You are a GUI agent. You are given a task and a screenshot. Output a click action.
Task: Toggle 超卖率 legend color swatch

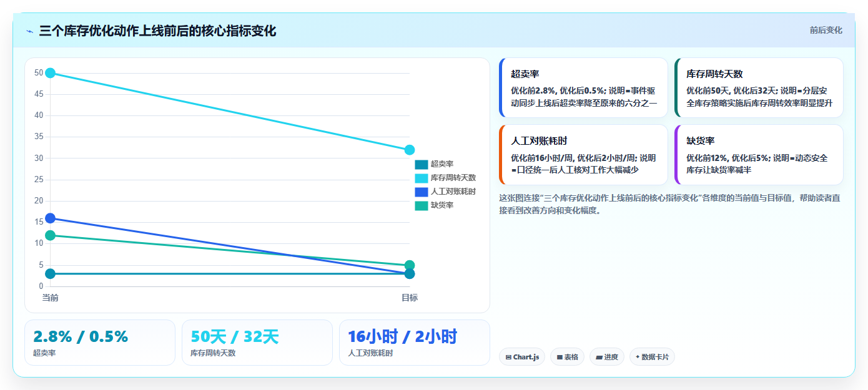coord(422,164)
